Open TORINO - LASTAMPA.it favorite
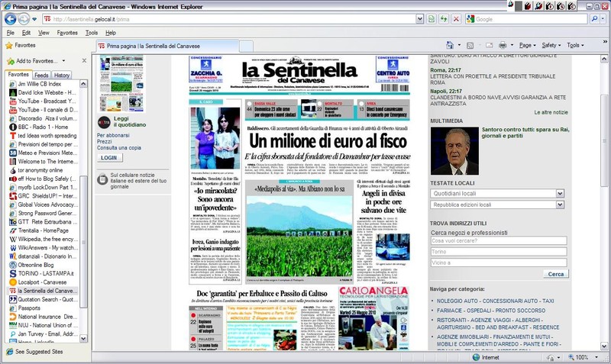Viewport: 611px width, 364px height. coord(44,274)
